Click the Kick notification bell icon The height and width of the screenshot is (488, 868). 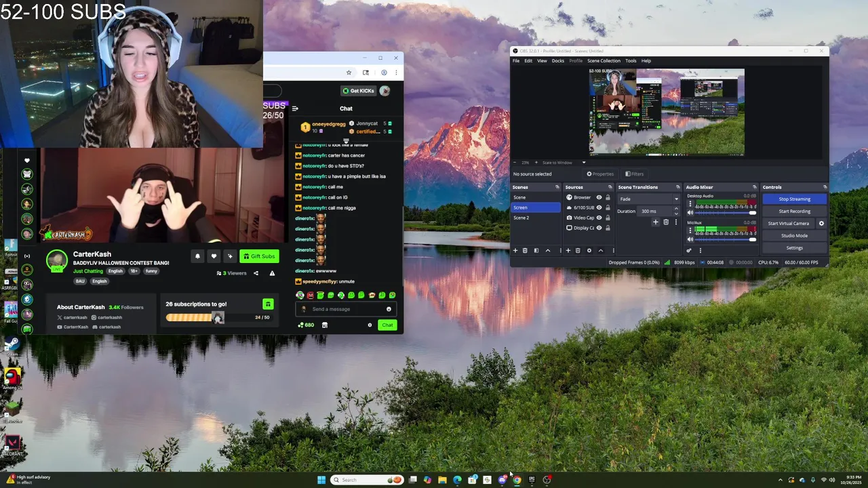click(x=197, y=256)
